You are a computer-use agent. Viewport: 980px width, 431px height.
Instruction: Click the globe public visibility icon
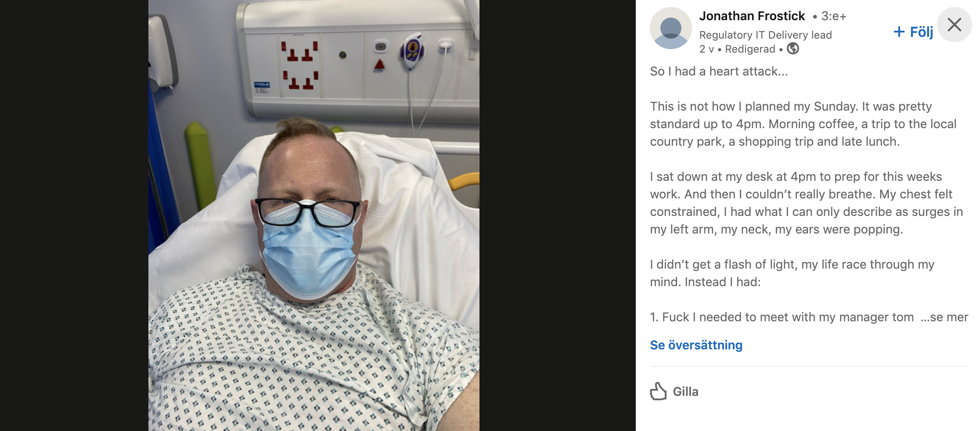[x=793, y=49]
